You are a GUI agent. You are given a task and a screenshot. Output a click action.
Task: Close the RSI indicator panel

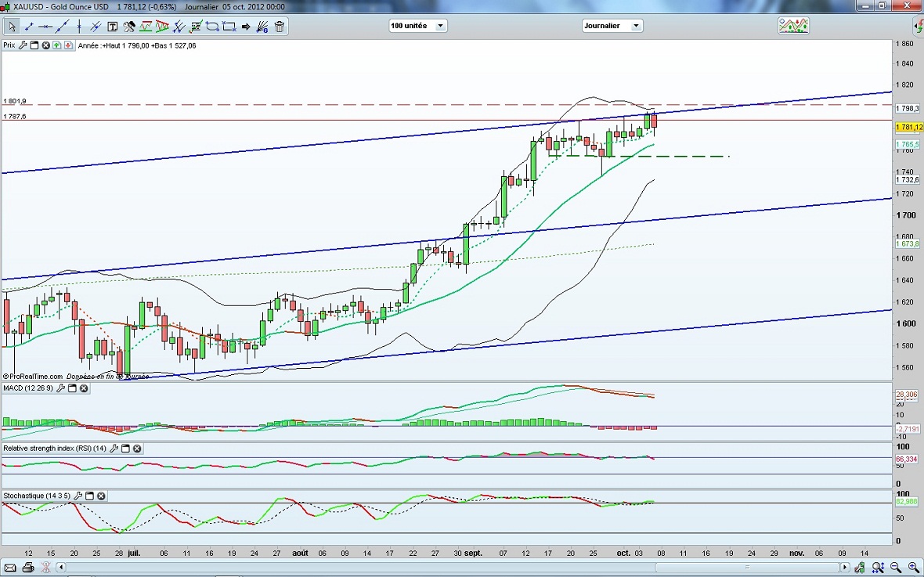click(x=137, y=449)
